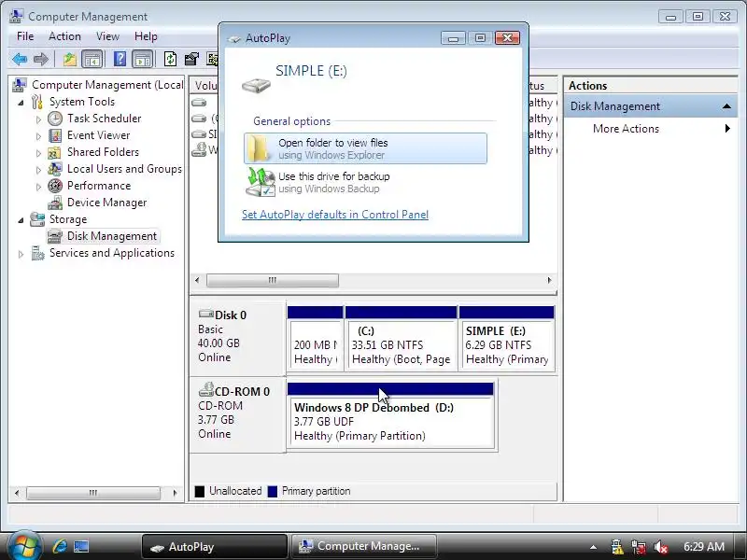Viewport: 747px width, 560px height.
Task: Click the blue Primary partition legend swatch
Action: pos(273,492)
